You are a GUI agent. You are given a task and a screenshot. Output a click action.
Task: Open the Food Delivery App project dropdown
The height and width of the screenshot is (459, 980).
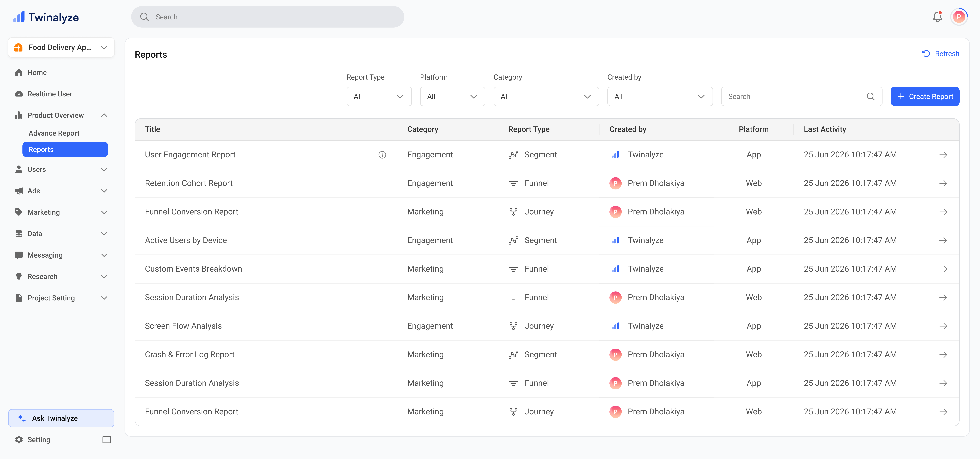point(61,48)
